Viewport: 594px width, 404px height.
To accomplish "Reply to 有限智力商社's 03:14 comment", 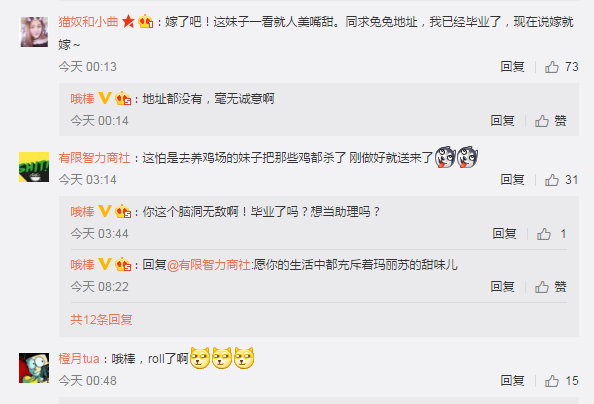I will click(x=512, y=180).
